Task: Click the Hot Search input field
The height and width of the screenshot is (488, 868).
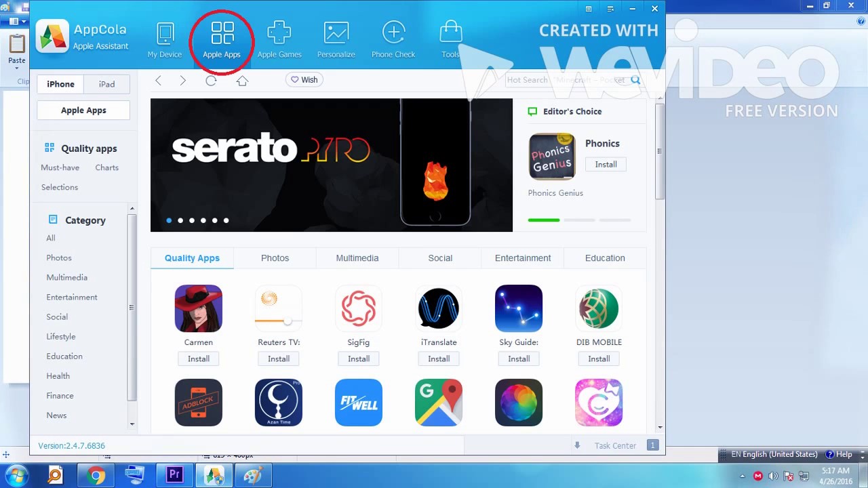Action: (x=566, y=80)
